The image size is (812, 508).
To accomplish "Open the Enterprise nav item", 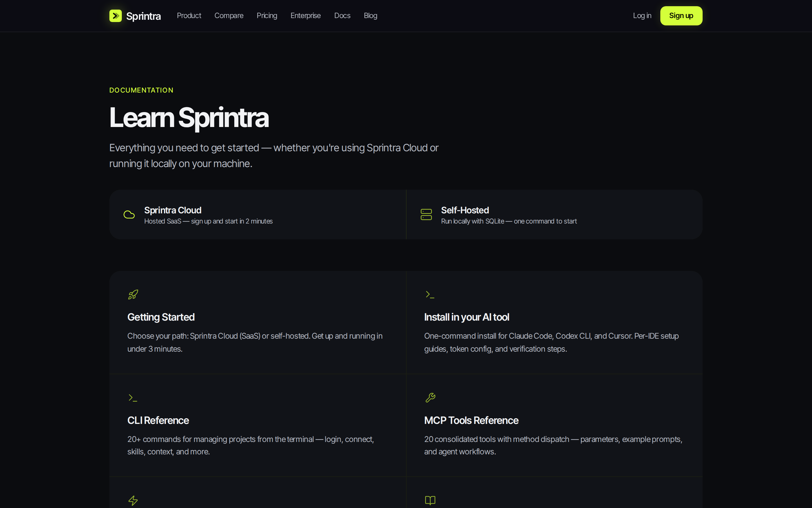I will [305, 16].
